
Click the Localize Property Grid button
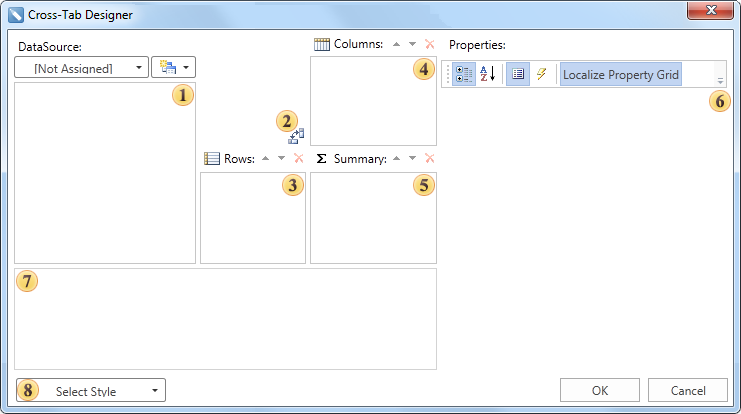(x=621, y=74)
